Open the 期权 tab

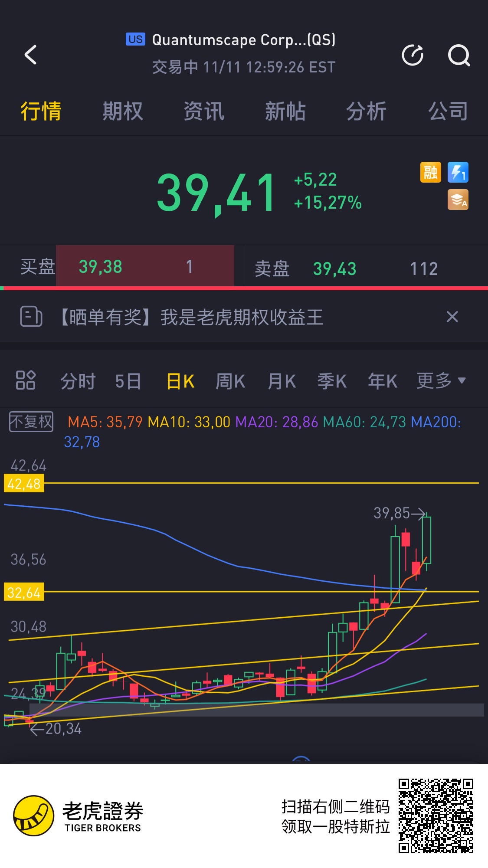123,111
